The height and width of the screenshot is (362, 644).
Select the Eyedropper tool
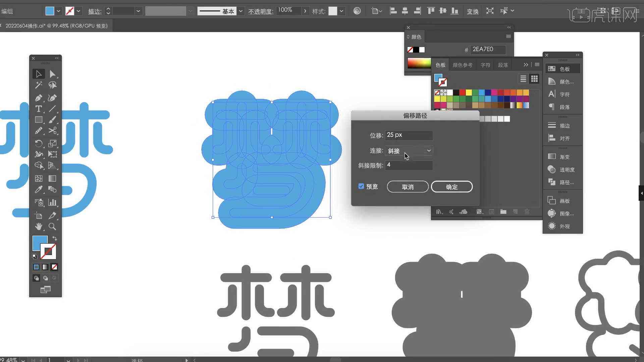(x=39, y=189)
